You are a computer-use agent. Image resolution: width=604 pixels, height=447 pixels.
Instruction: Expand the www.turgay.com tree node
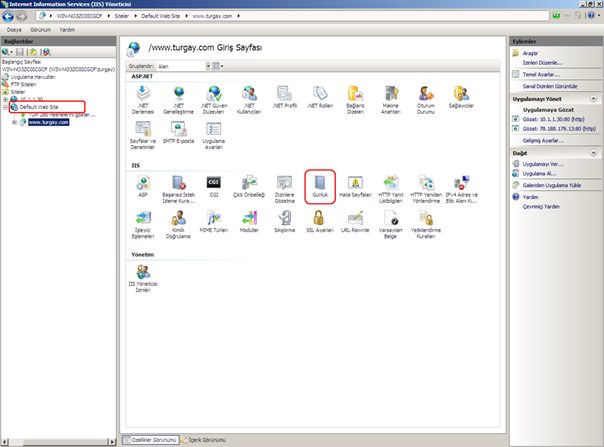(14, 123)
